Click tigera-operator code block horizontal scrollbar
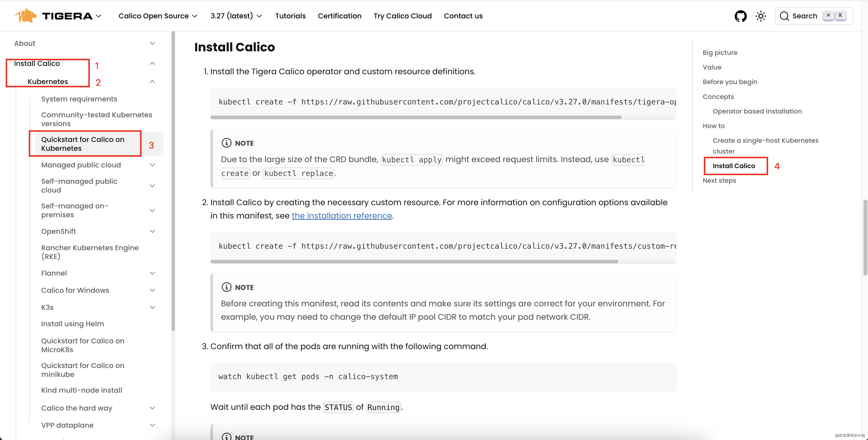Screen dimensions: 868x440 pos(416,117)
